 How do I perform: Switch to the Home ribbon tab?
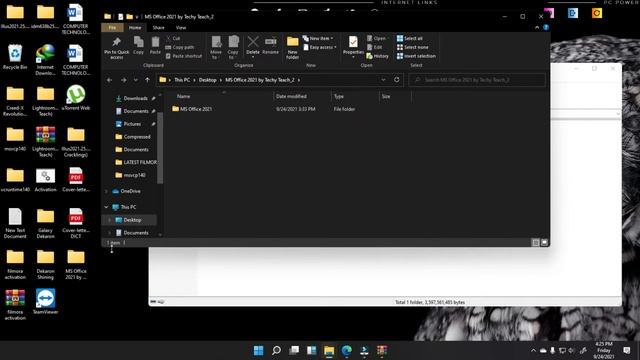tap(135, 27)
